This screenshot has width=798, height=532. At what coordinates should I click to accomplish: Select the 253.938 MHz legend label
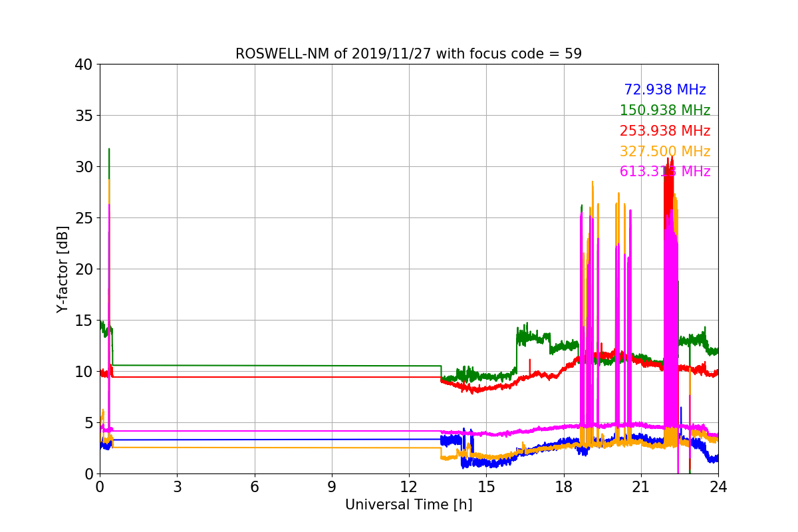665,131
